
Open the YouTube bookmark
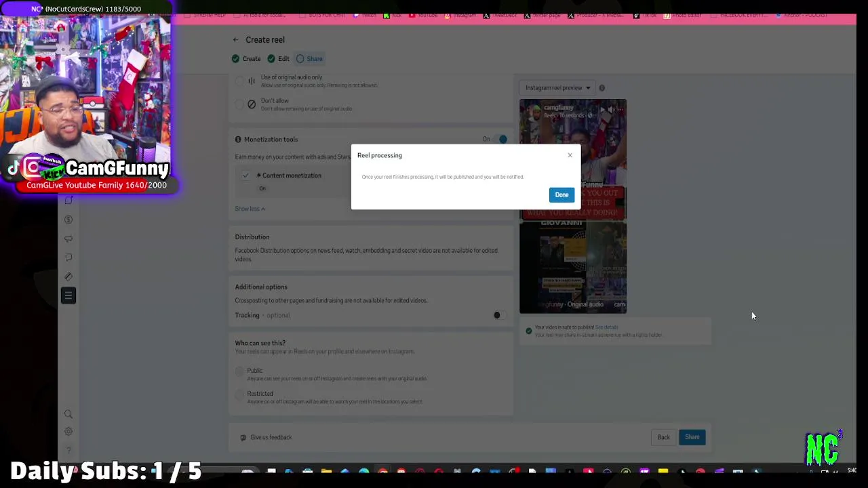point(424,15)
